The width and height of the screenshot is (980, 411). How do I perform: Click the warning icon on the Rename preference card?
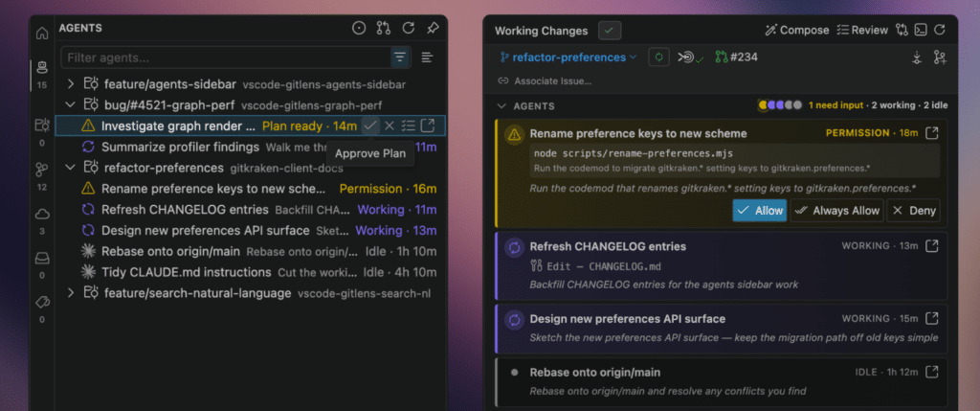pos(514,134)
